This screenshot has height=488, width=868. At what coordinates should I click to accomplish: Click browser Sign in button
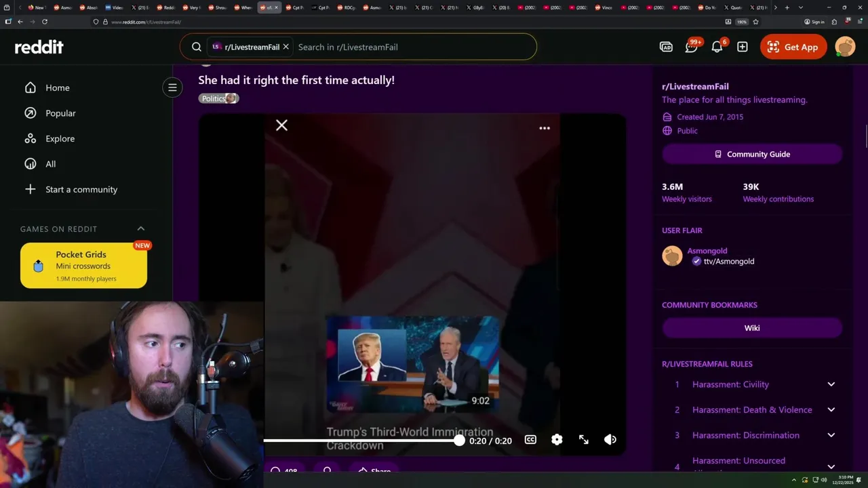pyautogui.click(x=814, y=22)
